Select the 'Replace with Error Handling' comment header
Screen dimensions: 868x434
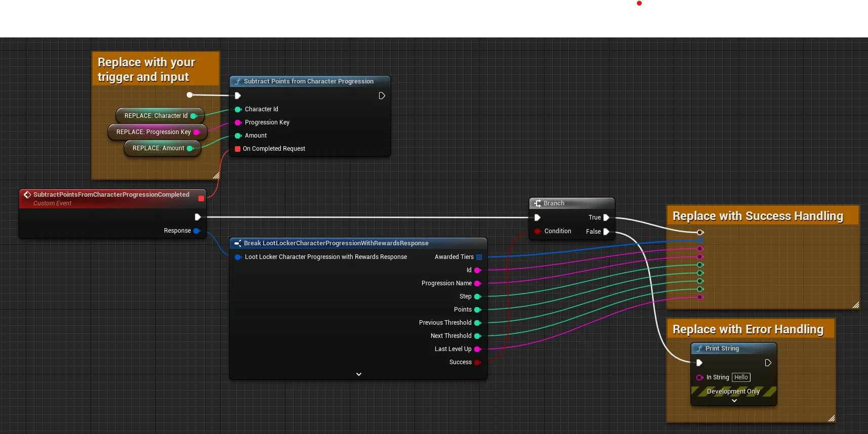tap(751, 329)
